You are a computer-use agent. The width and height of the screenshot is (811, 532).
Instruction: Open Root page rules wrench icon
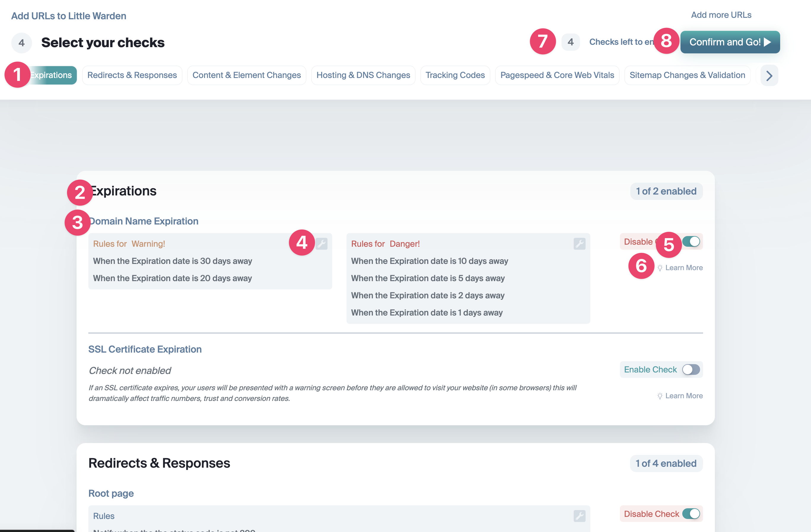click(x=579, y=516)
